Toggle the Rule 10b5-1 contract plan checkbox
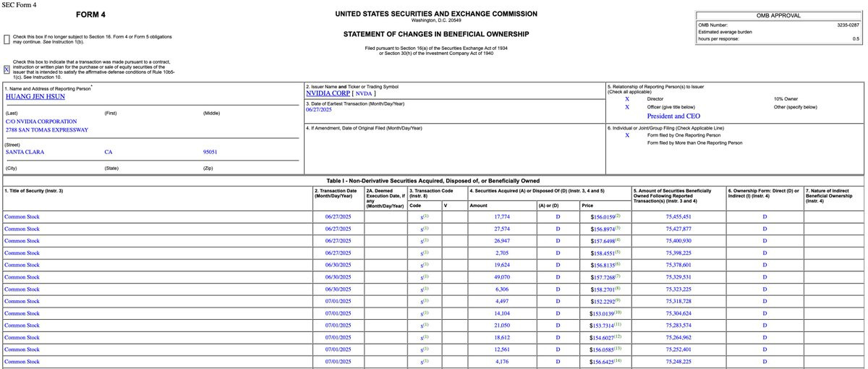 point(7,69)
